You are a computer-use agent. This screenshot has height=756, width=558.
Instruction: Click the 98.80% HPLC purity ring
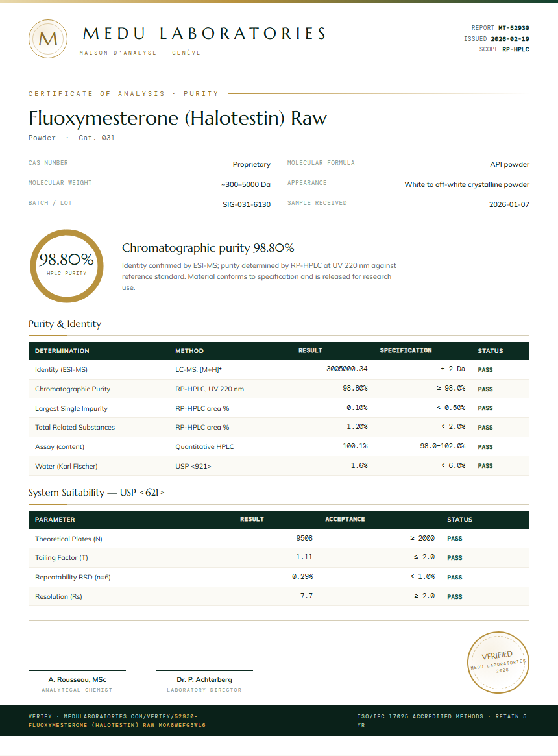(67, 265)
